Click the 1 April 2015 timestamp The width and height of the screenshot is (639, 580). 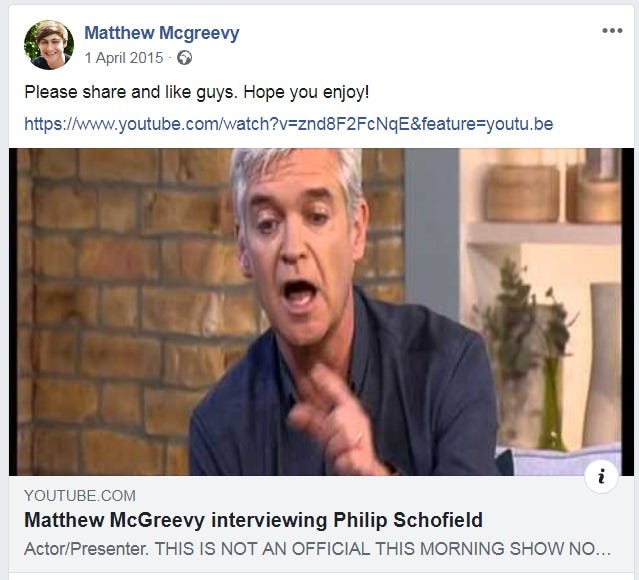(x=124, y=58)
